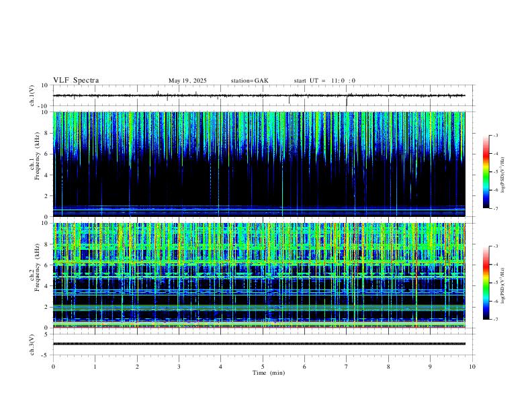532x411 pixels.
Task: Click the "-5" tick on ch.3(V) axis
Action: (44, 355)
